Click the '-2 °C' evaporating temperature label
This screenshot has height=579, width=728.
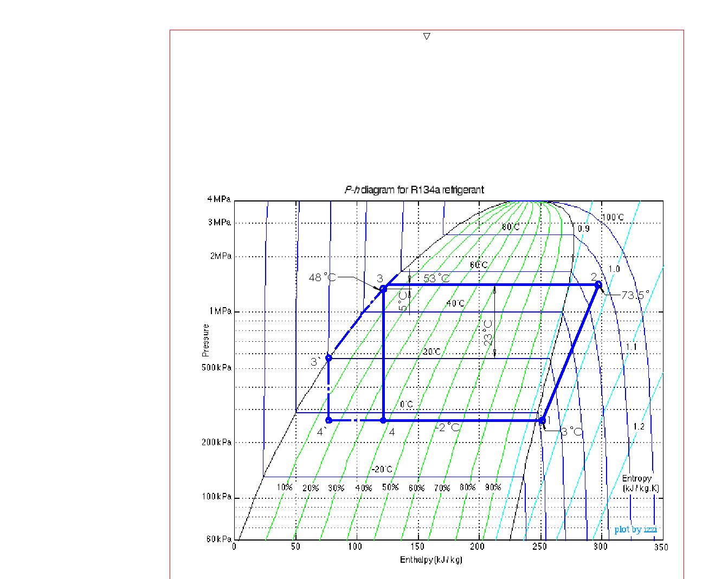click(x=448, y=427)
